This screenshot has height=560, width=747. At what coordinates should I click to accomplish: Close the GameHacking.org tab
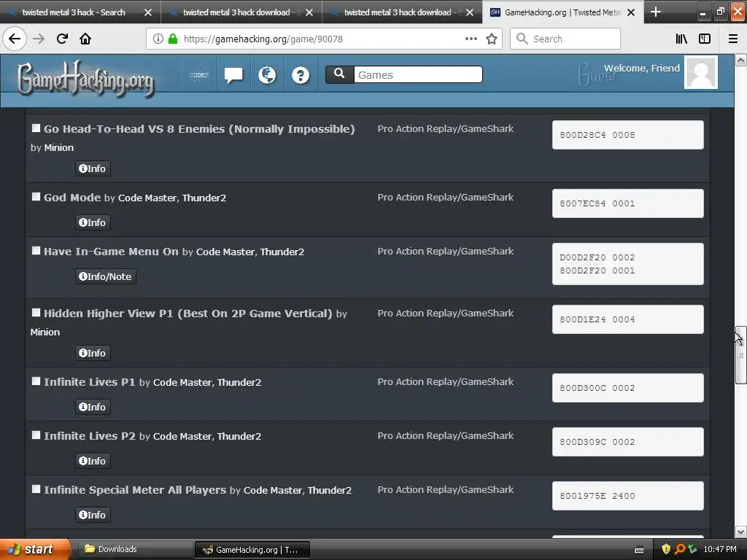[x=631, y=12]
